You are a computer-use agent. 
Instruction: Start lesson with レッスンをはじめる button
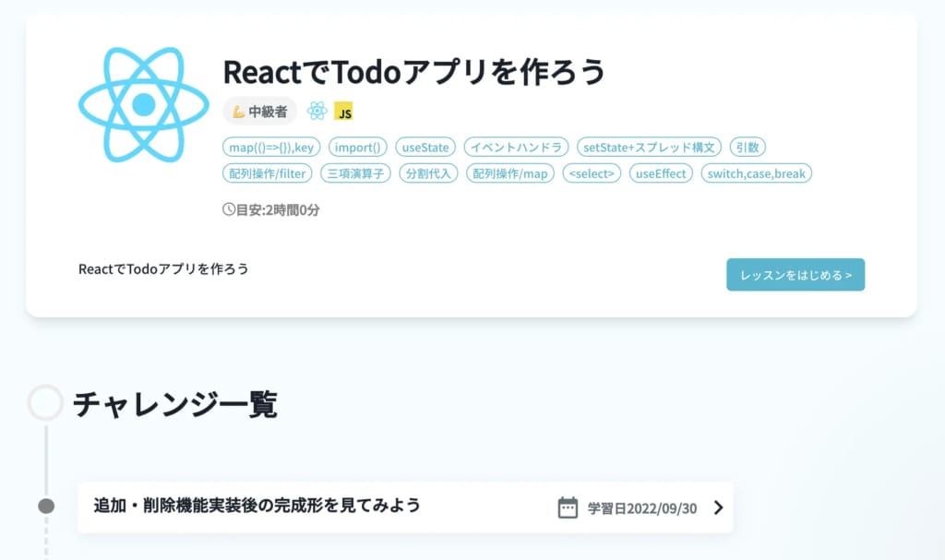point(795,275)
